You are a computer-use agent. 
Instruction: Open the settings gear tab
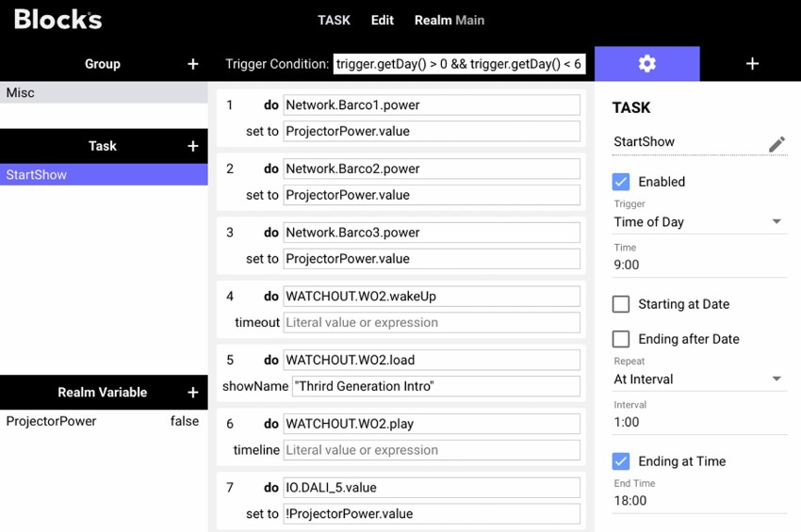[x=646, y=64]
